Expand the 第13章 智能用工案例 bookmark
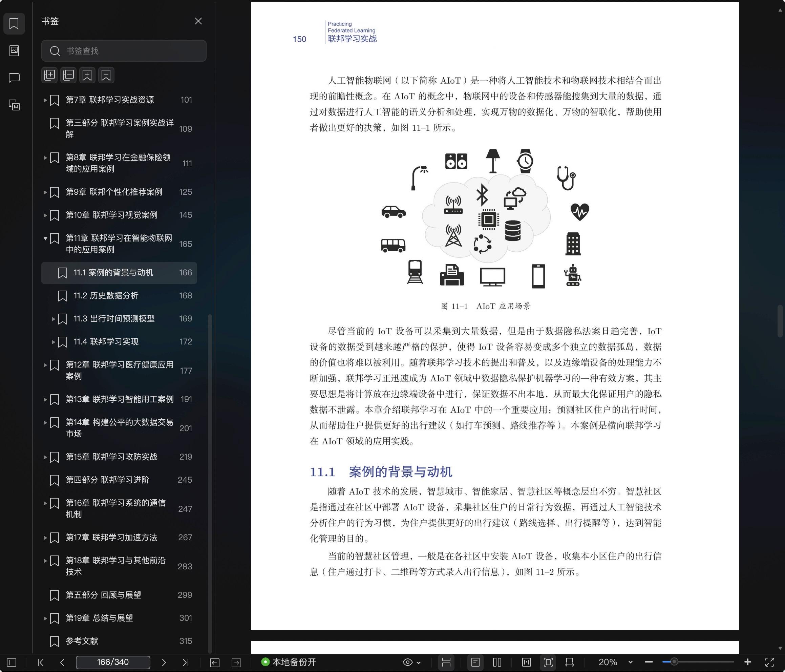Viewport: 785px width, 672px height. [x=45, y=399]
